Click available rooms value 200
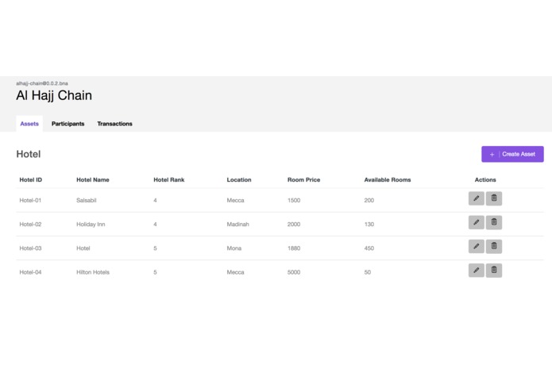Viewport: 552px width, 392px height. click(369, 201)
